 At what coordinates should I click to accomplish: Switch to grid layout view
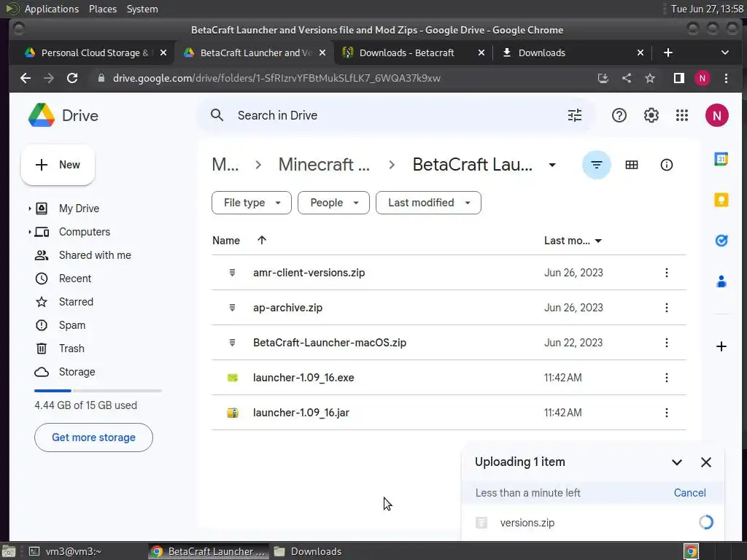tap(631, 165)
